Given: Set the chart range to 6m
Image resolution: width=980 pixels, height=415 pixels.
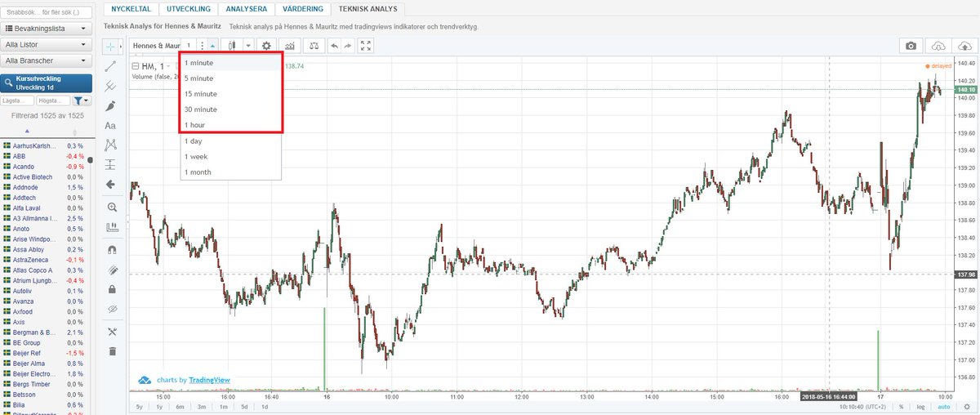Looking at the screenshot, I should pos(179,407).
